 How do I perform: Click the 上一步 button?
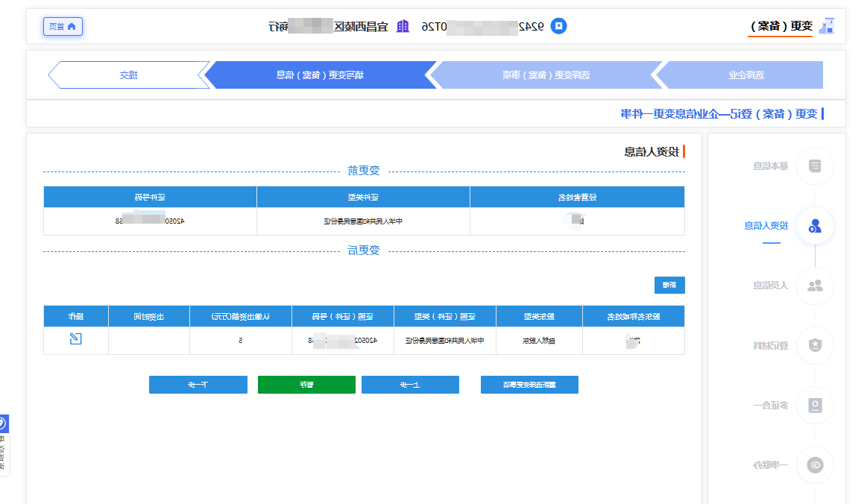pyautogui.click(x=410, y=385)
